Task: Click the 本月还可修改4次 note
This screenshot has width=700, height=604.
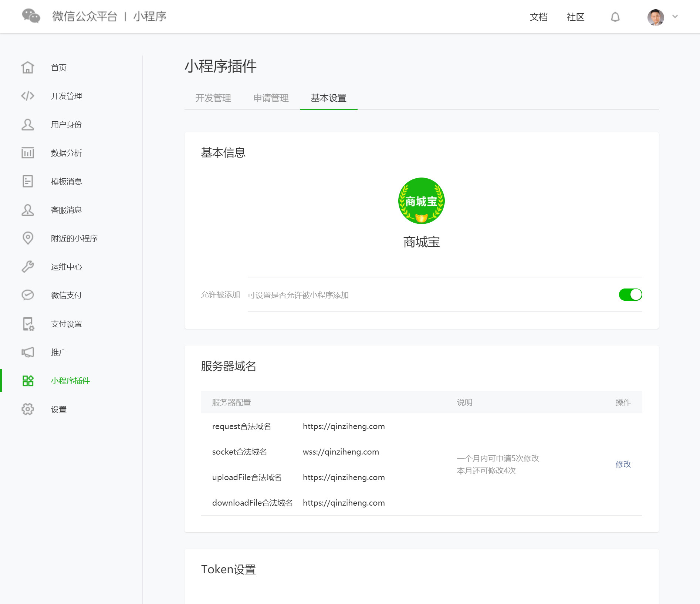Action: pos(486,470)
